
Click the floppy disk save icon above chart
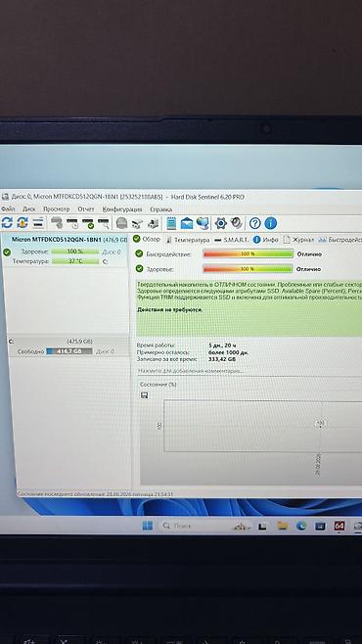[144, 395]
